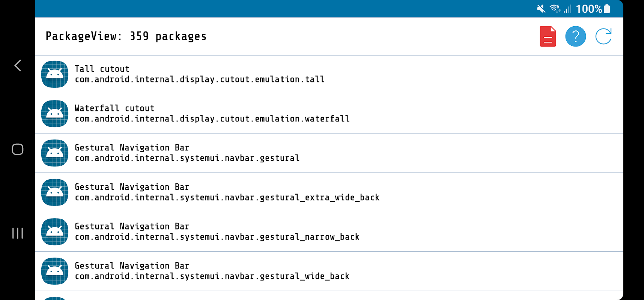Tap icon for gestural_extra_wide_back package
644x300 pixels.
coord(55,192)
